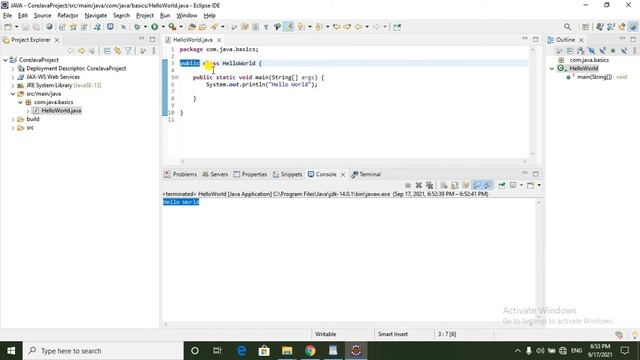The width and height of the screenshot is (640, 360).
Task: Click the New file toolbar icon
Action: [x=8, y=27]
